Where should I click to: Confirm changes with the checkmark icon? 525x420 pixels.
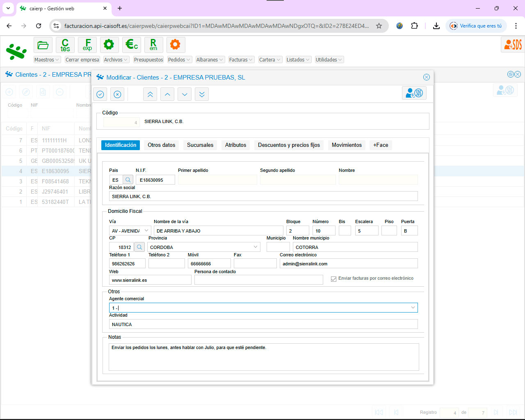(100, 94)
